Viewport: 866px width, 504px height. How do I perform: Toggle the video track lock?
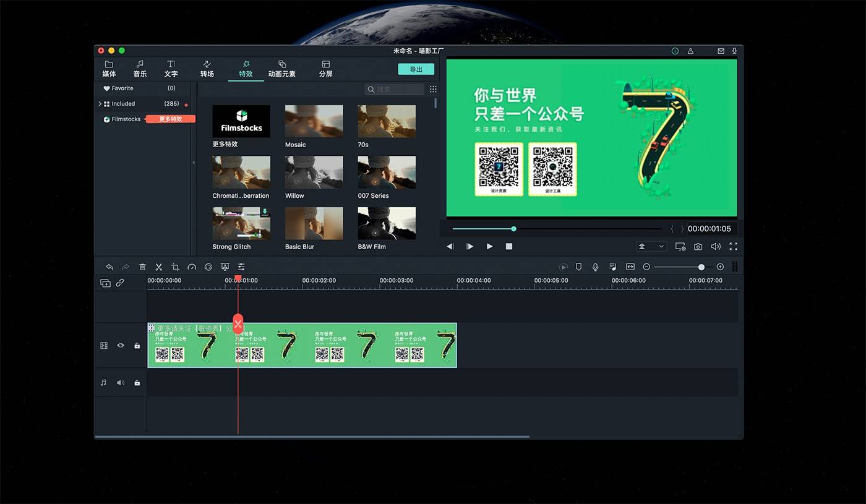(x=137, y=346)
